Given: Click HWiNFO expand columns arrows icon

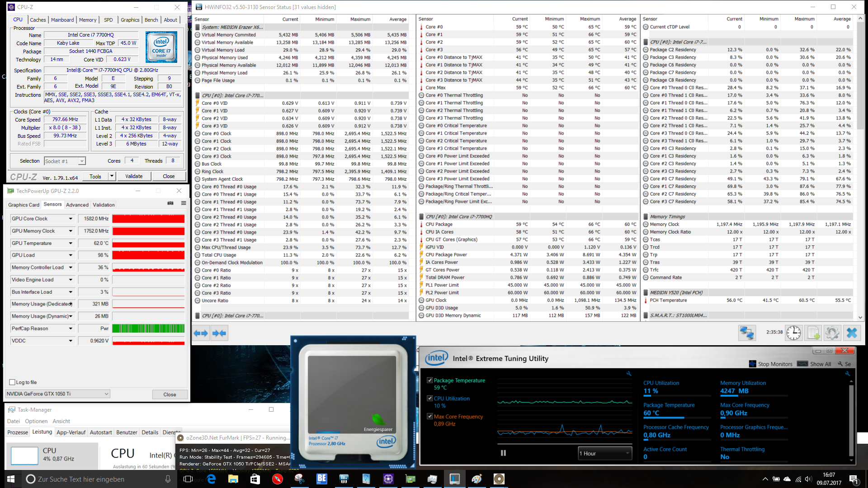Looking at the screenshot, I should [201, 333].
